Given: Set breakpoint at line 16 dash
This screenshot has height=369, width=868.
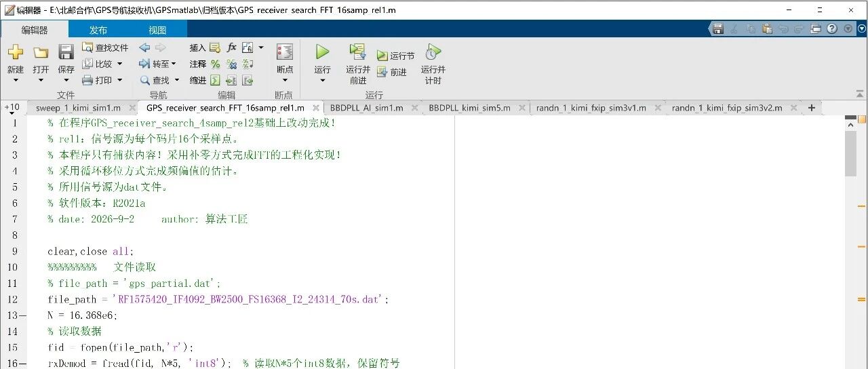Looking at the screenshot, I should coord(23,364).
